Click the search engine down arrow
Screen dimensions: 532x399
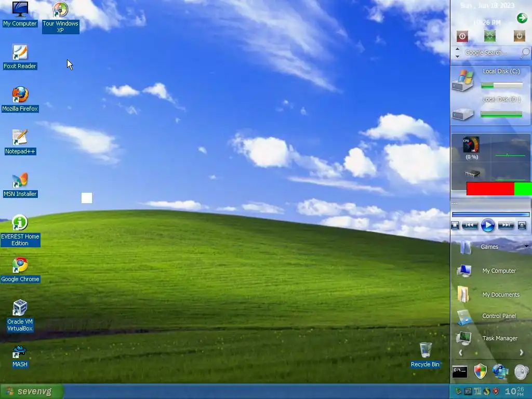pyautogui.click(x=457, y=56)
